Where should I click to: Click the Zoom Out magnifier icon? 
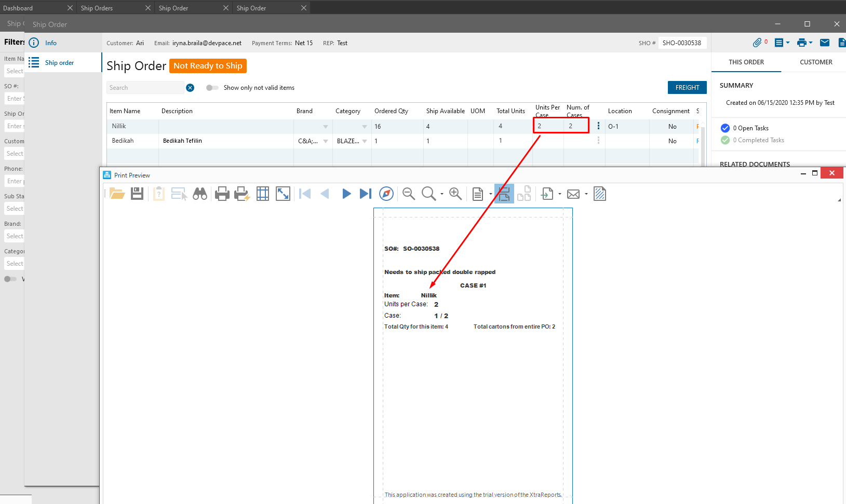[409, 194]
